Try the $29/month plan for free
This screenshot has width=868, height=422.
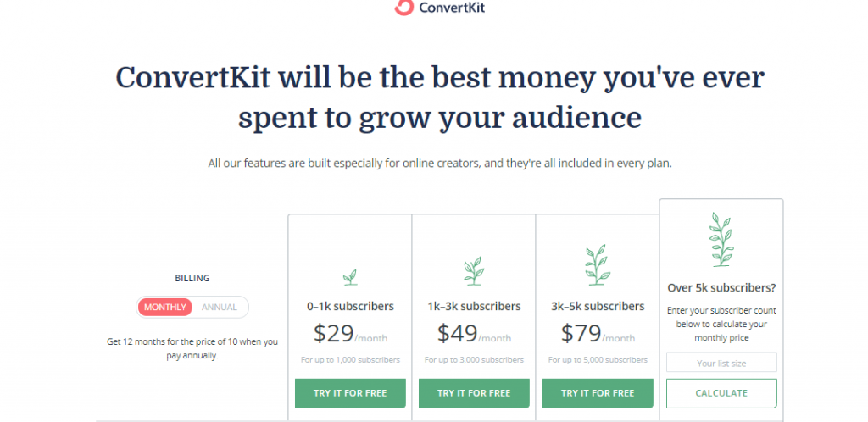[x=350, y=393]
